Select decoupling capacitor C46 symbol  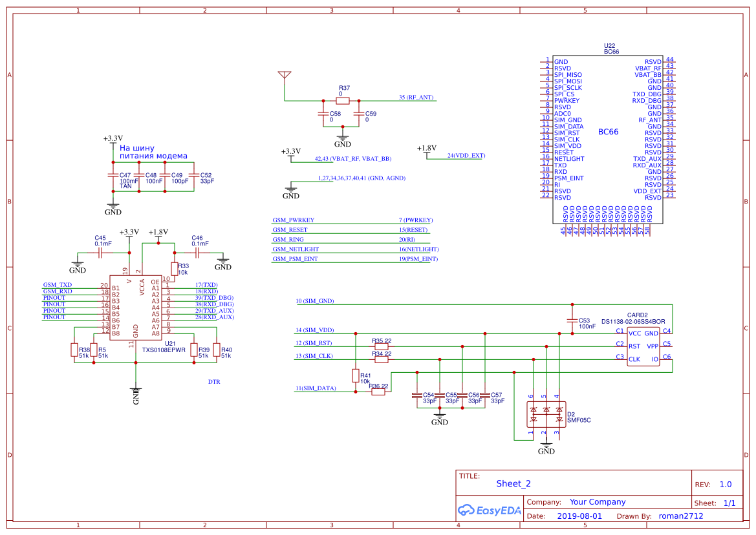(197, 253)
